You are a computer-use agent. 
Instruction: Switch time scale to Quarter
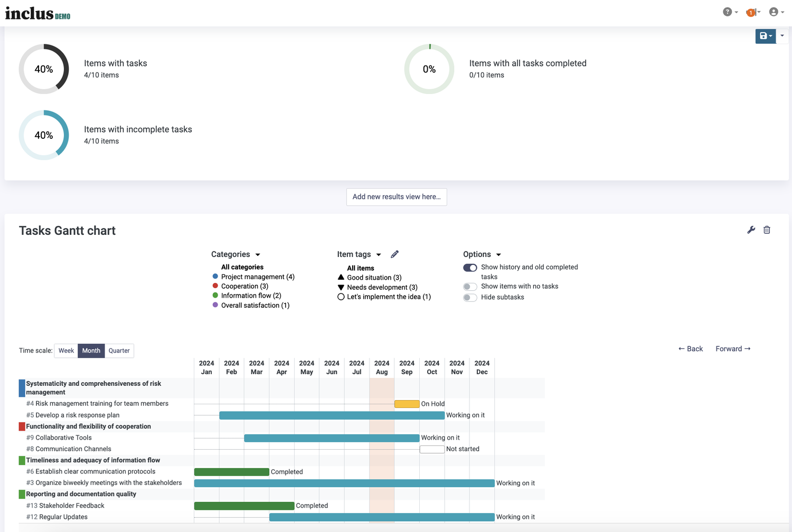click(119, 350)
